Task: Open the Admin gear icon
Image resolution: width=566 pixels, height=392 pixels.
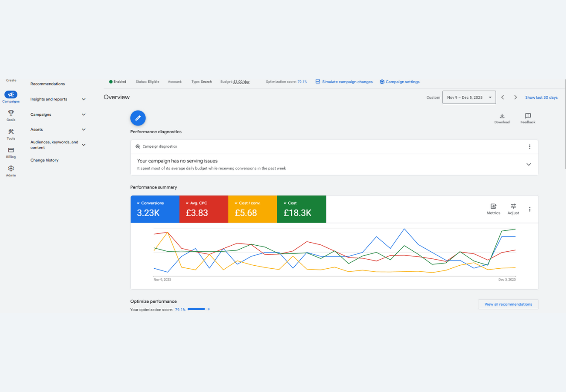Action: pyautogui.click(x=11, y=169)
